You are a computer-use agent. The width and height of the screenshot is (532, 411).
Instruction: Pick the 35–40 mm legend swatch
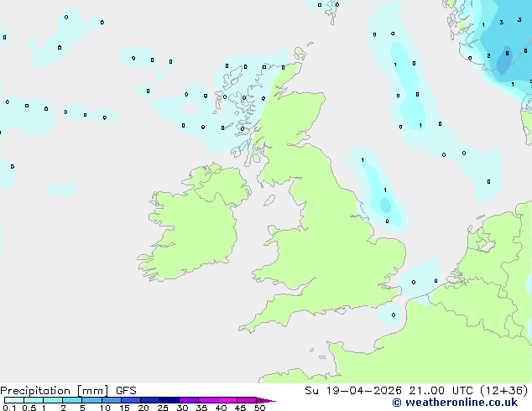208,400
